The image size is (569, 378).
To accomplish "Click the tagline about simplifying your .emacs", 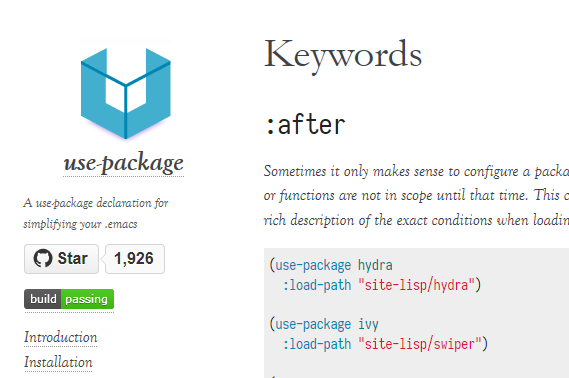I will 96,213.
